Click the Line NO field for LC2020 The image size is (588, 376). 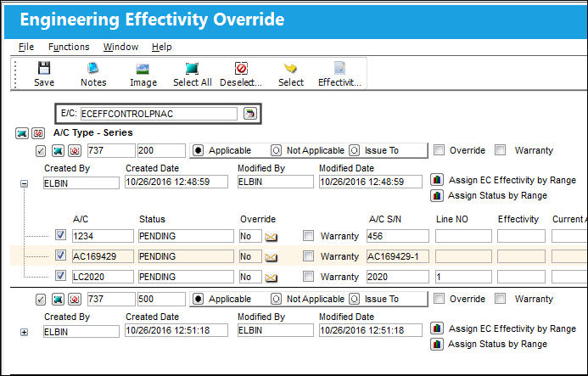463,277
